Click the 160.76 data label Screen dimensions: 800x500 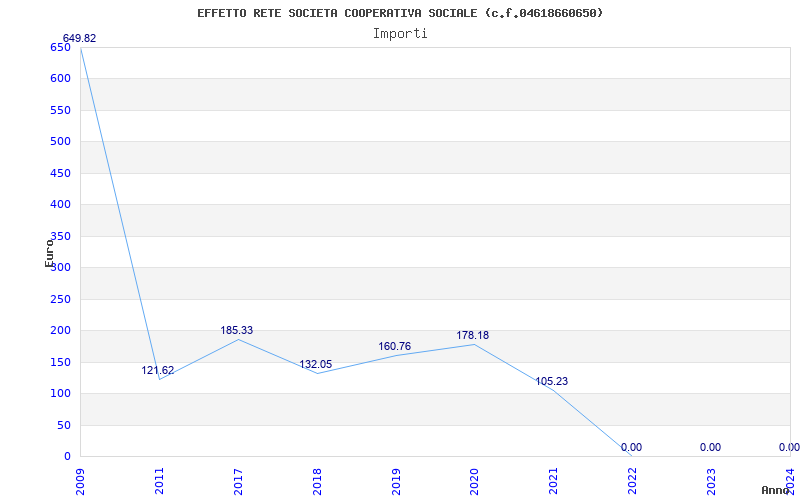(x=394, y=346)
